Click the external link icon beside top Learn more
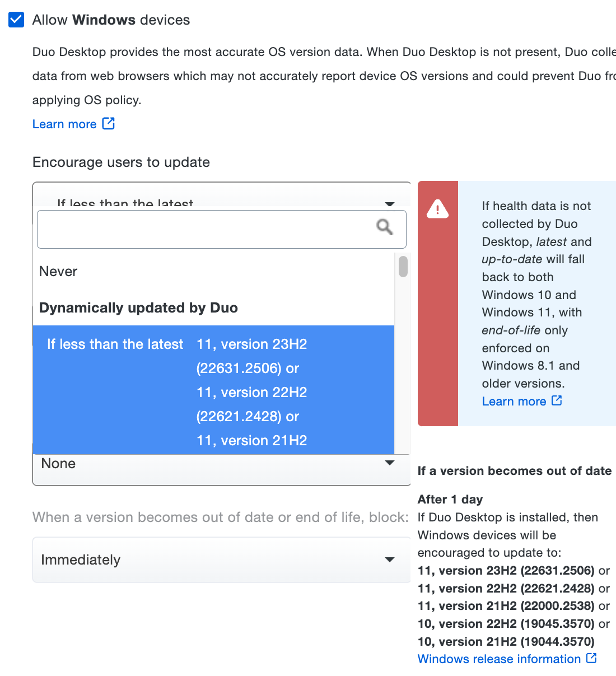The image size is (616, 676). pos(109,123)
